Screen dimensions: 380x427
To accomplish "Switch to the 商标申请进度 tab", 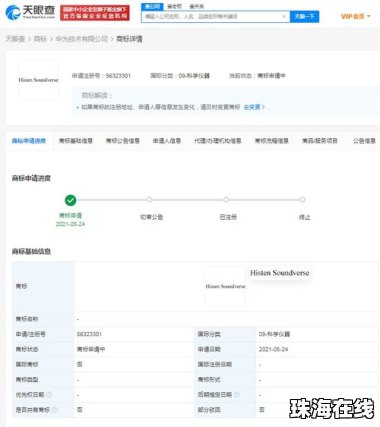I will click(x=29, y=141).
